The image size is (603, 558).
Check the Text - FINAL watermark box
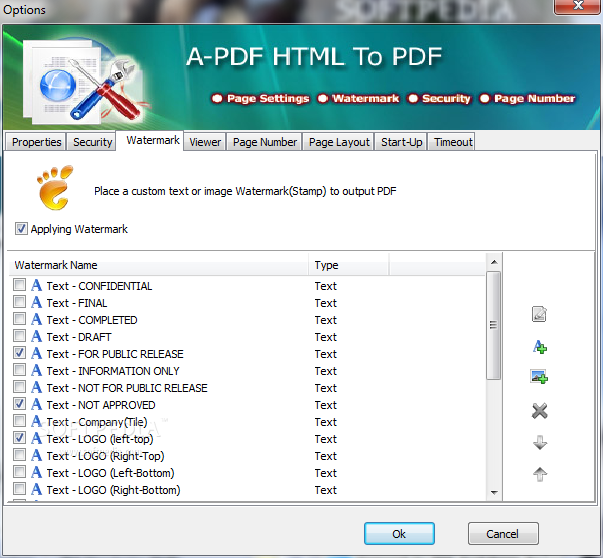(19, 302)
